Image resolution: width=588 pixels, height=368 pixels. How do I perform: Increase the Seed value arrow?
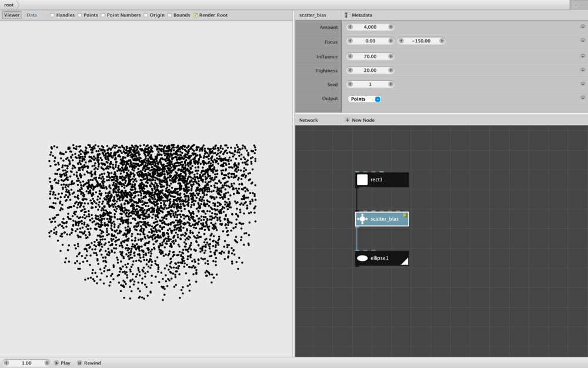391,84
